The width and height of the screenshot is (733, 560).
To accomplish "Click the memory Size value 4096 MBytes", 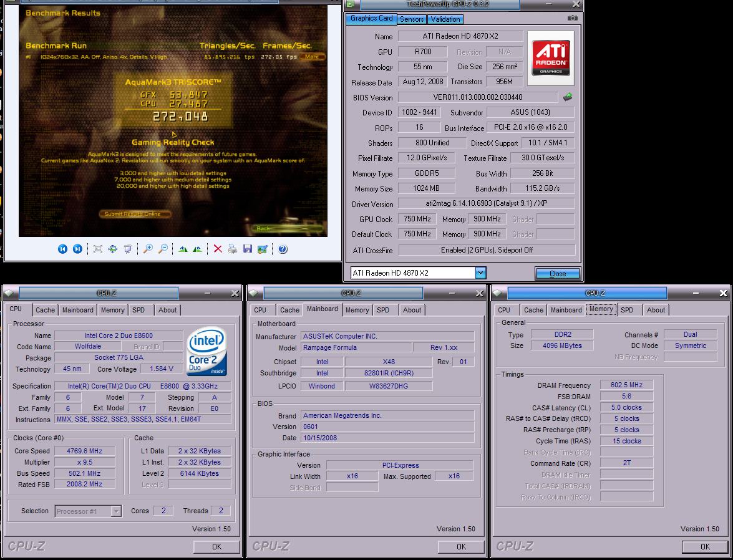I will coord(562,345).
